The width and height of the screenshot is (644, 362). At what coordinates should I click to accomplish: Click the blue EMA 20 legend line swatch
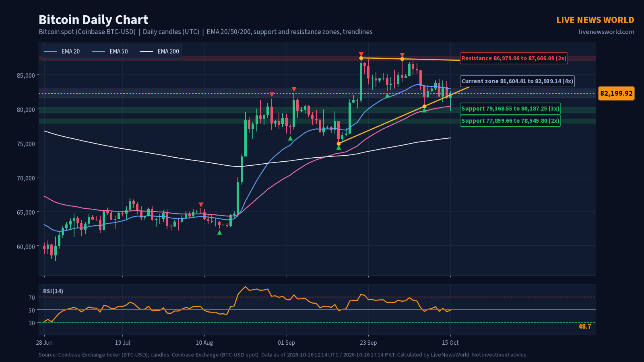[50, 51]
